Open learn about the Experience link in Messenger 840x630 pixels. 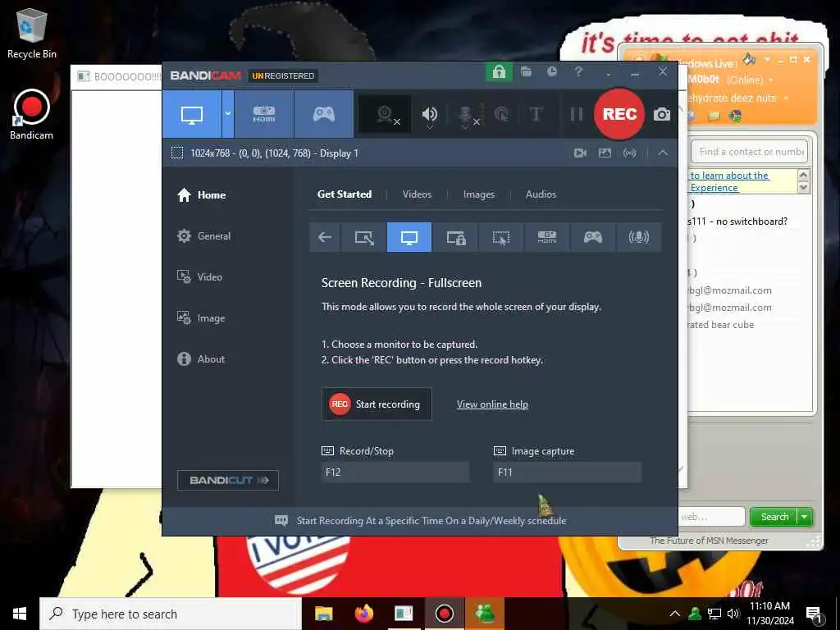[729, 181]
